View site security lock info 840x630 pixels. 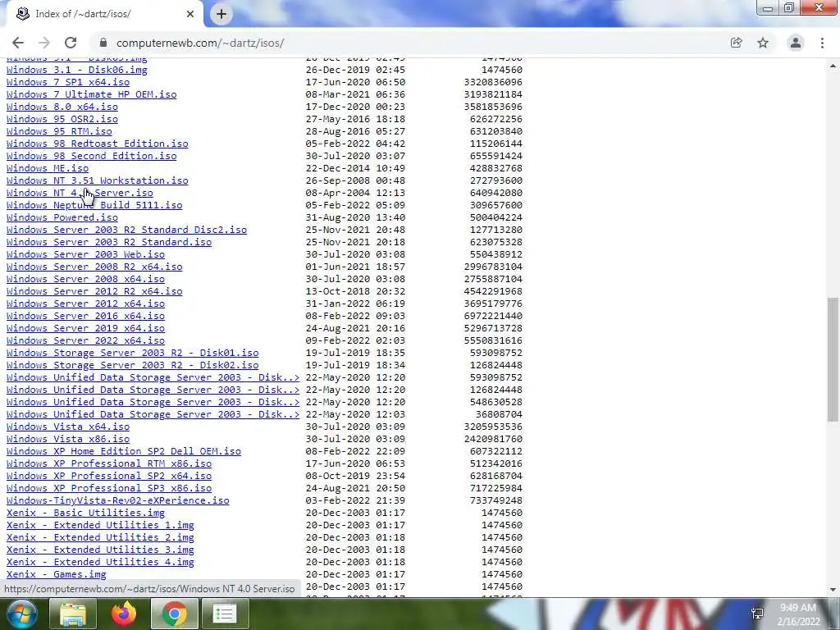point(103,43)
